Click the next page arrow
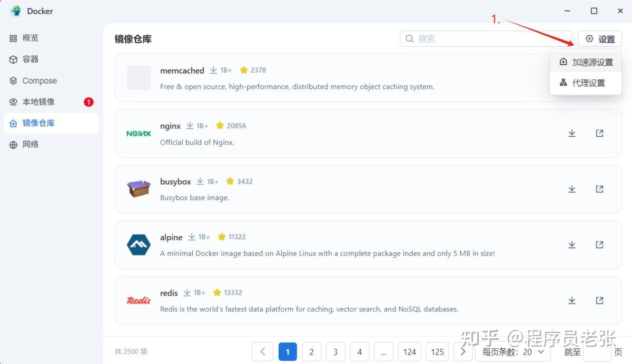Image resolution: width=632 pixels, height=364 pixels. point(463,351)
